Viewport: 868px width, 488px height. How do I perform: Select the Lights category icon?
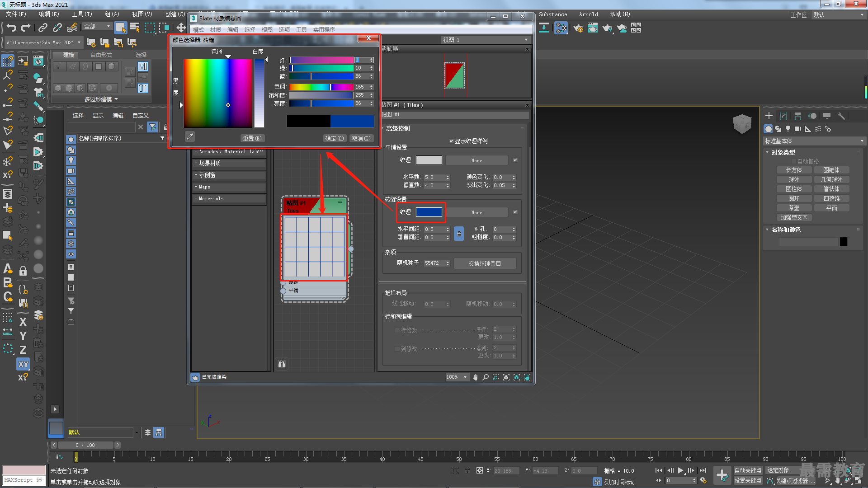click(788, 129)
